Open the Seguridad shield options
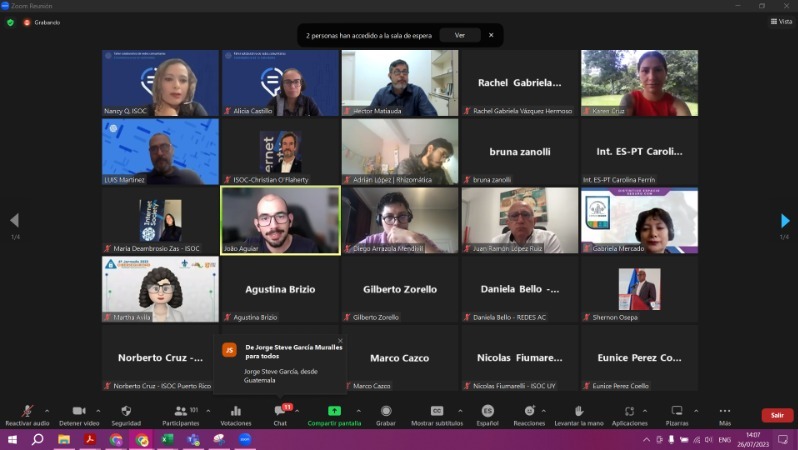 coord(126,411)
